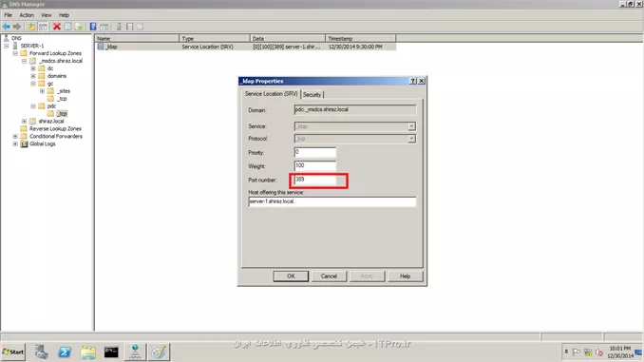Open the Service dropdown arrow

411,126
